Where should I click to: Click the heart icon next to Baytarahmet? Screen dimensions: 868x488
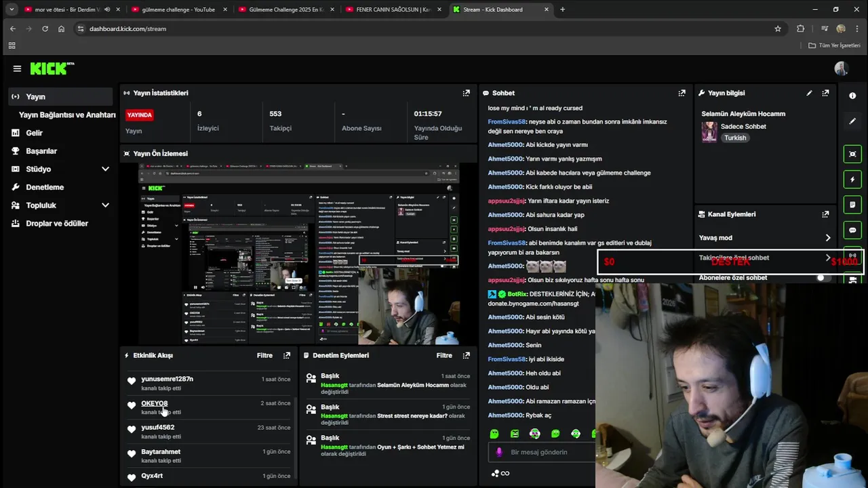pyautogui.click(x=132, y=453)
